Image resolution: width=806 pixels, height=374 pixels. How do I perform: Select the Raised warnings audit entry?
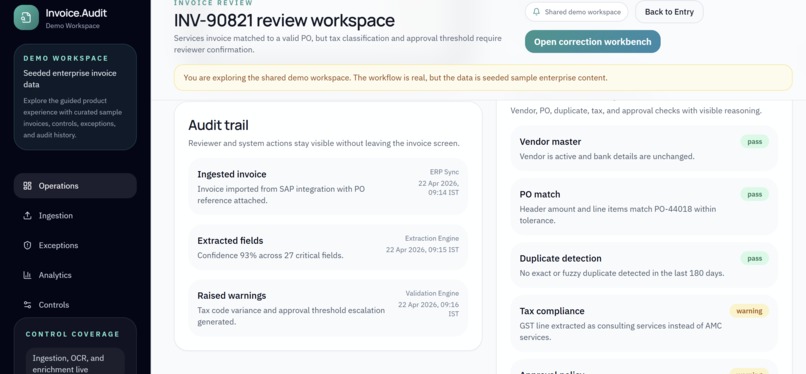[x=328, y=308]
